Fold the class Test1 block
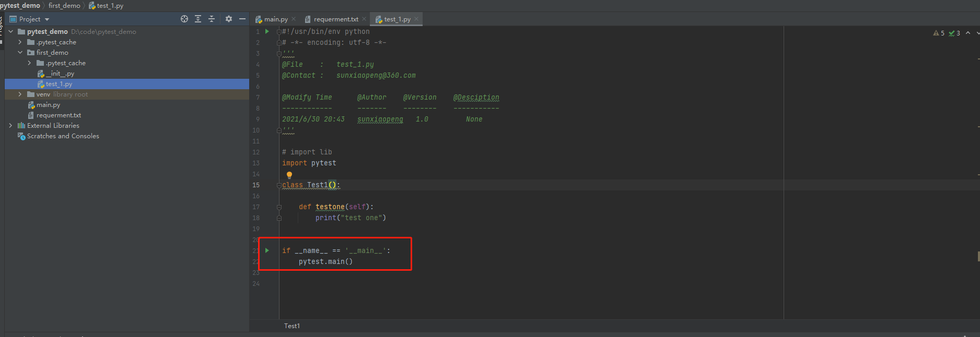This screenshot has height=337, width=980. point(279,185)
